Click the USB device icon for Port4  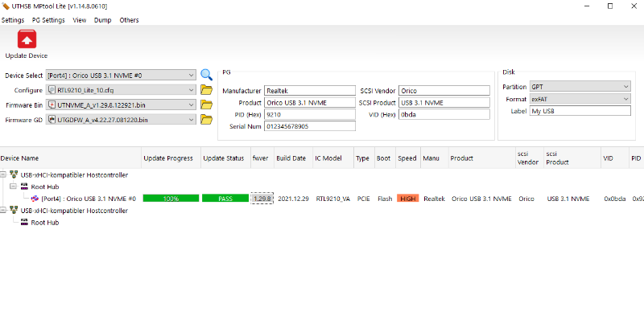click(35, 199)
